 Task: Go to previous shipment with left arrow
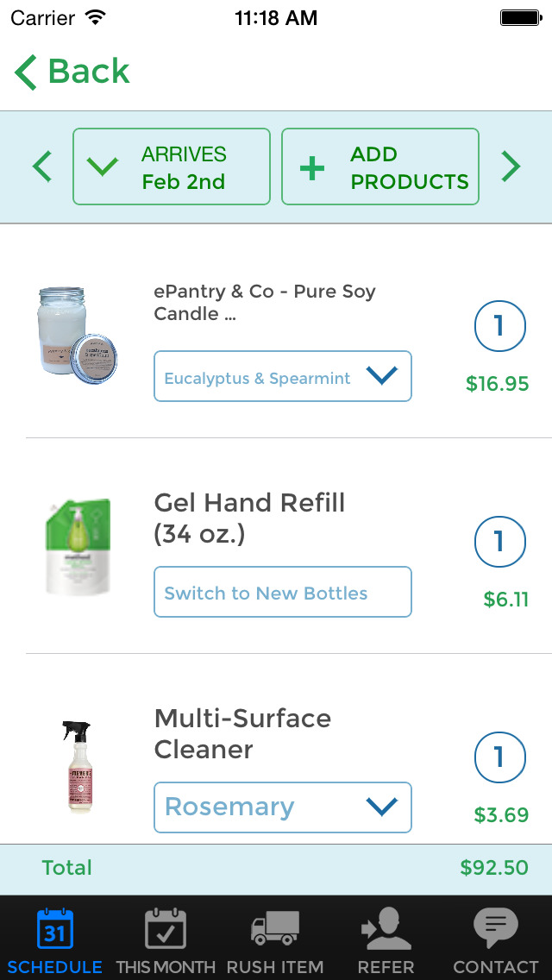tap(41, 166)
